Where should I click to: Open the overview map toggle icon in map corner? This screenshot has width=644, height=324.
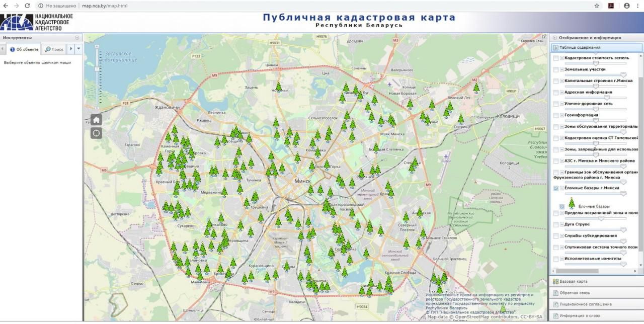pos(543,37)
